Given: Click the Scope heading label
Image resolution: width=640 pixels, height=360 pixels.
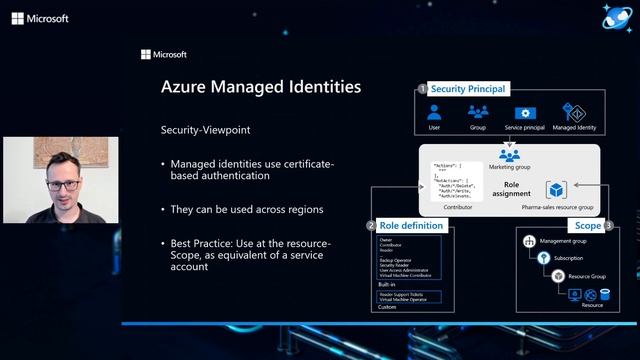Looking at the screenshot, I should (588, 225).
